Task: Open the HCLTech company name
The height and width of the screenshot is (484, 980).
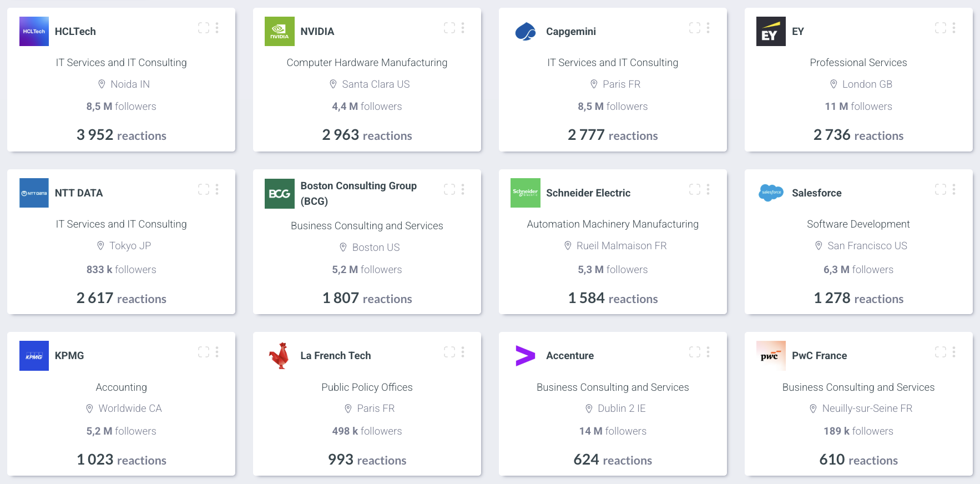Action: pyautogui.click(x=75, y=32)
